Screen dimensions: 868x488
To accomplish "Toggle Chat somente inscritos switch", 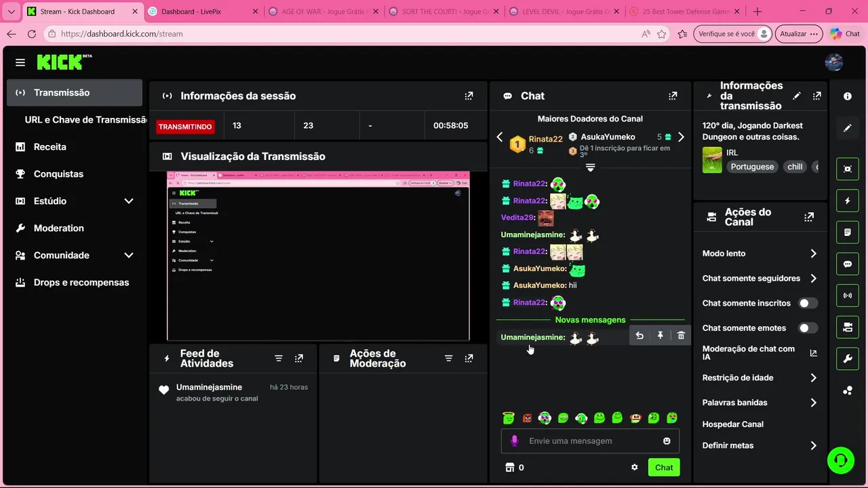I will (x=808, y=304).
